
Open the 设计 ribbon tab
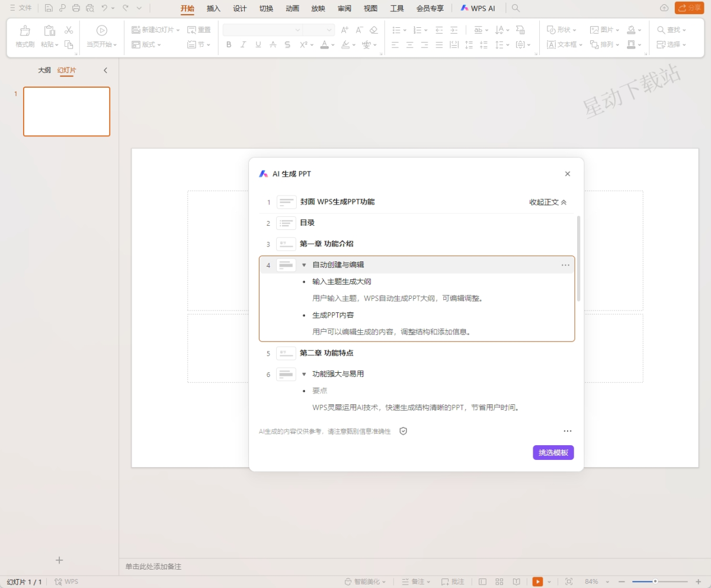240,8
